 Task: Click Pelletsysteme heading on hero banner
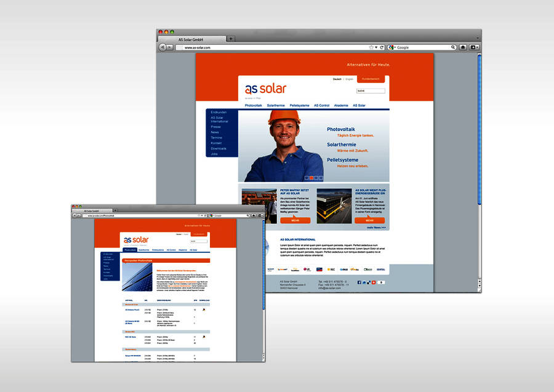pos(342,160)
